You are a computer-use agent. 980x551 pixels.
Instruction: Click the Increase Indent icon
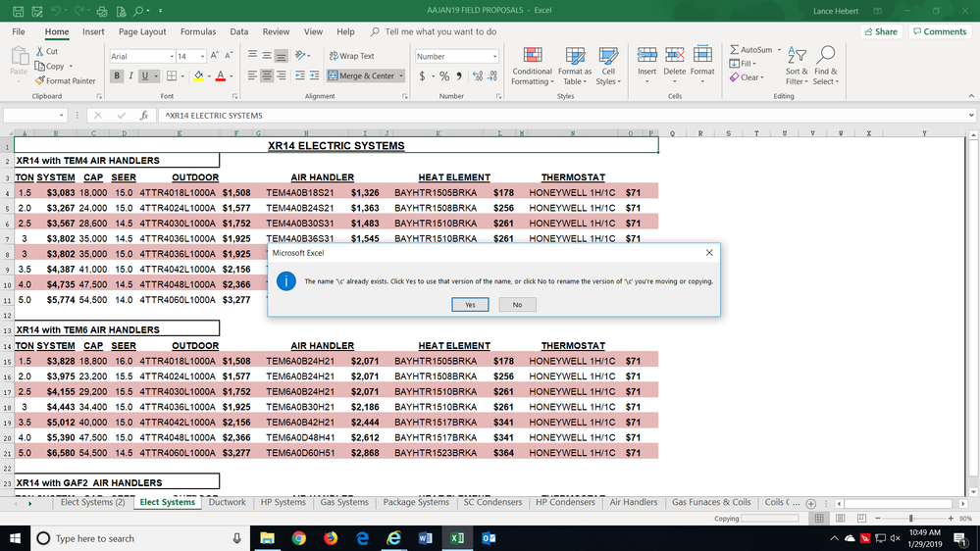point(314,75)
